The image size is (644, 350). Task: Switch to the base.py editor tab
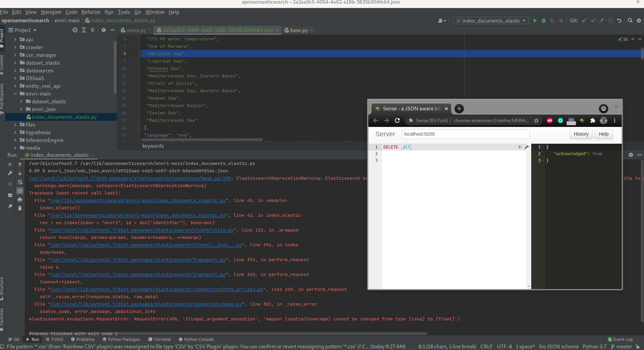coord(299,30)
